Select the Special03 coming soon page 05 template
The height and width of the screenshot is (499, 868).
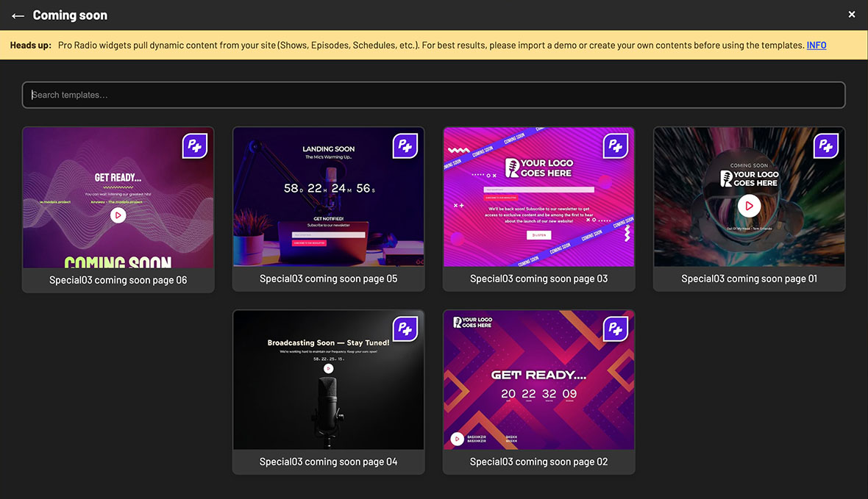328,280
